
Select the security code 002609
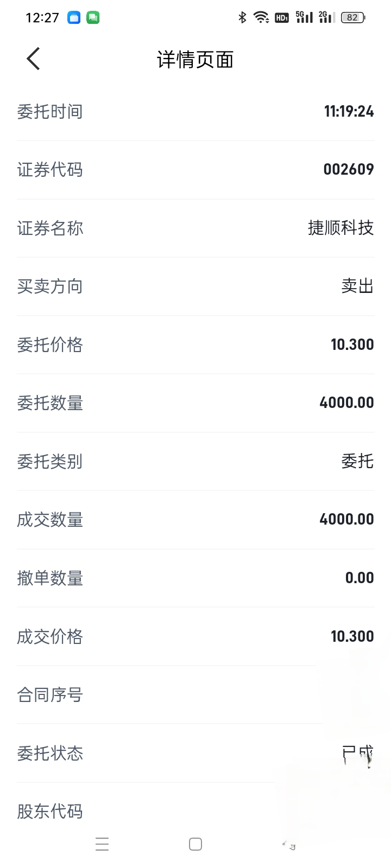click(349, 169)
